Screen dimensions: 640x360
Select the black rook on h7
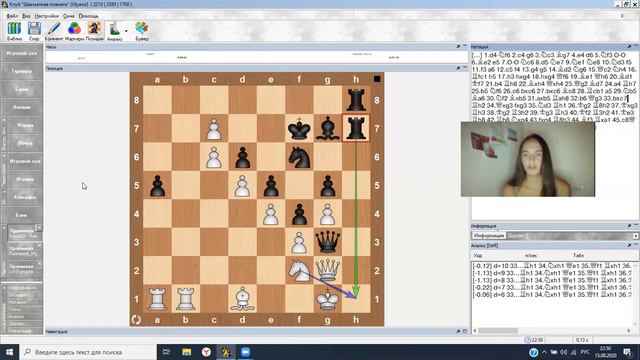[x=356, y=128]
